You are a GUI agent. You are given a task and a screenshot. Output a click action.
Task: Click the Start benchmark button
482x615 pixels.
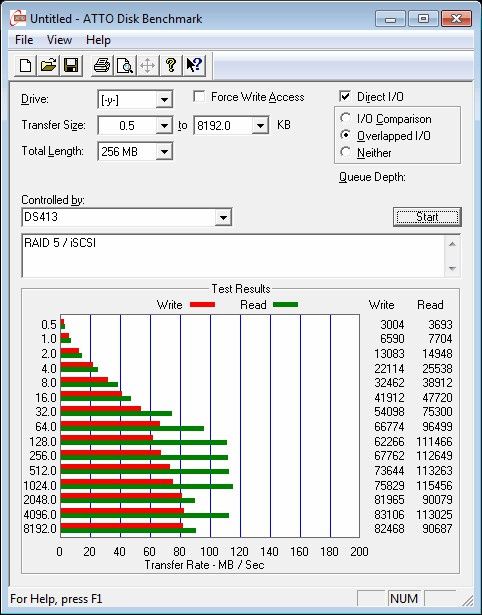427,217
